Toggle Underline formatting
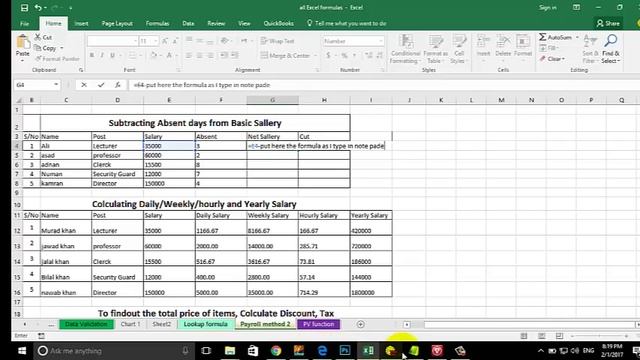The height and width of the screenshot is (360, 640). pyautogui.click(x=112, y=55)
